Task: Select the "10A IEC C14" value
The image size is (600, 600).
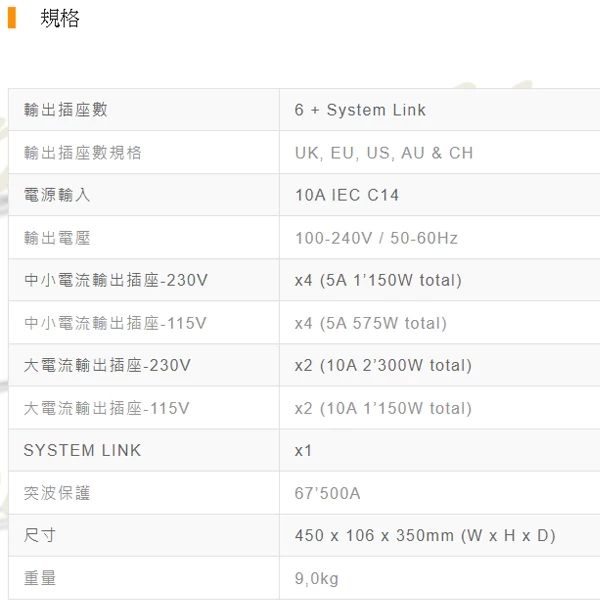Action: 347,195
